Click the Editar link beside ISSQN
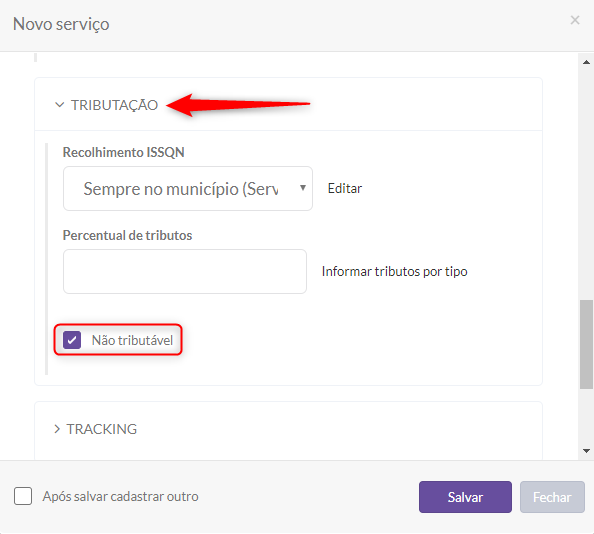This screenshot has height=534, width=594. 345,188
